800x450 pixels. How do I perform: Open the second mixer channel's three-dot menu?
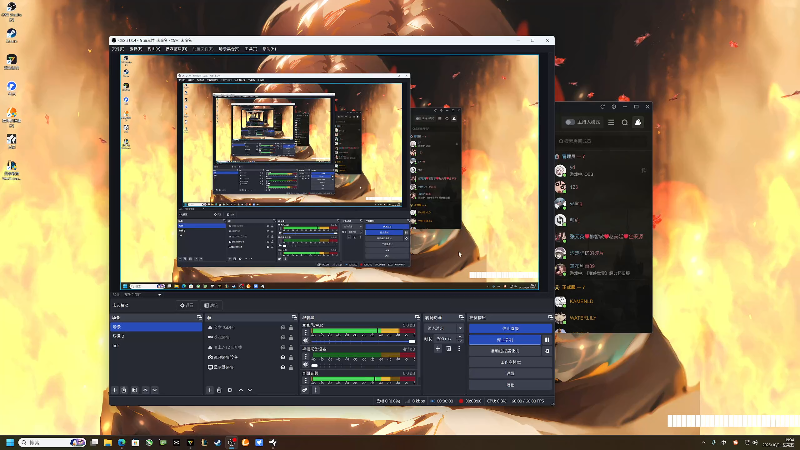(x=305, y=356)
